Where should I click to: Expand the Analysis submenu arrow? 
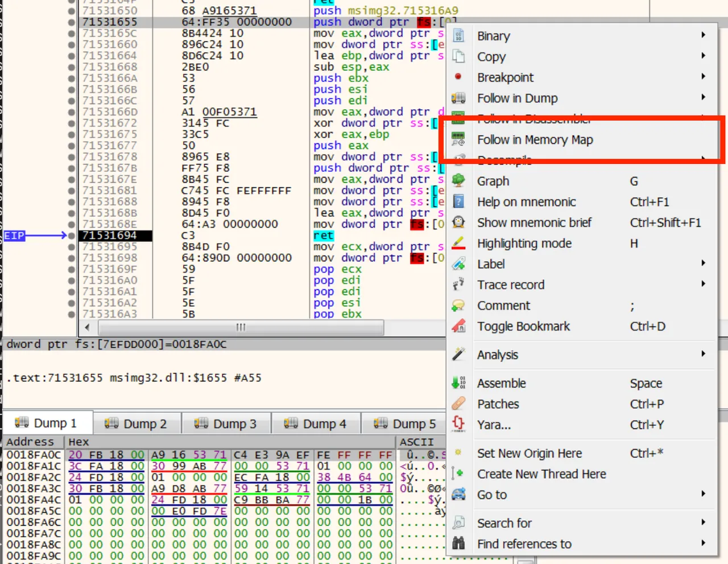(704, 354)
